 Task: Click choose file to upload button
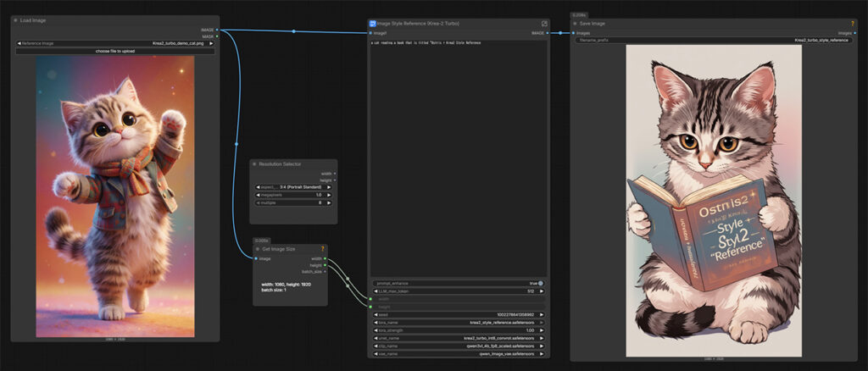coord(115,51)
